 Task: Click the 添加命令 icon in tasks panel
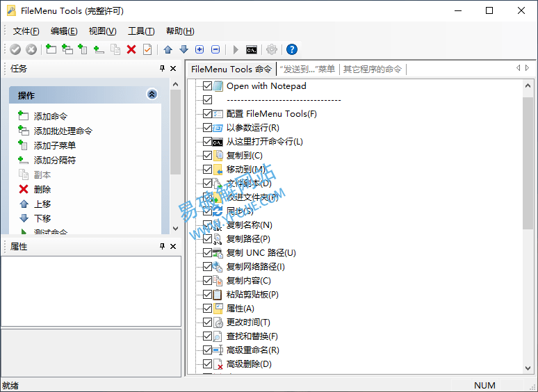(23, 115)
